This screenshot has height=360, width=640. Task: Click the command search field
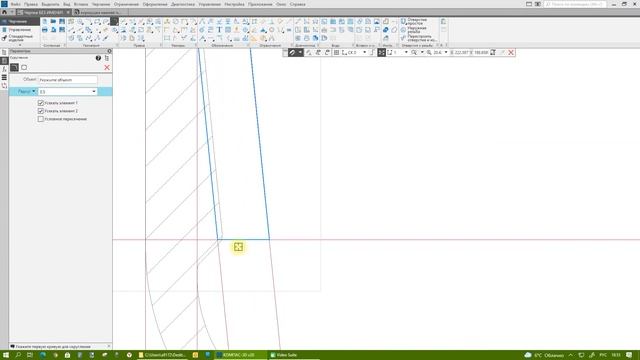coord(576,4)
